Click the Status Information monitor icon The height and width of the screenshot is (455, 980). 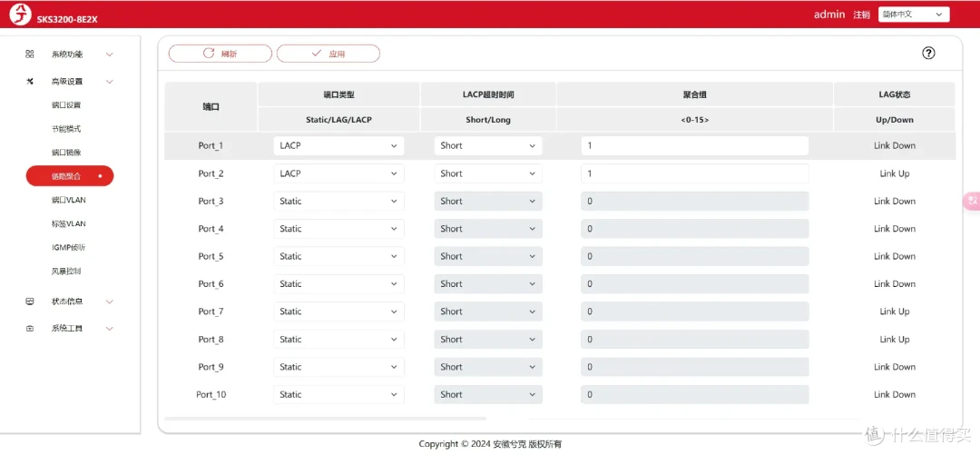click(29, 301)
